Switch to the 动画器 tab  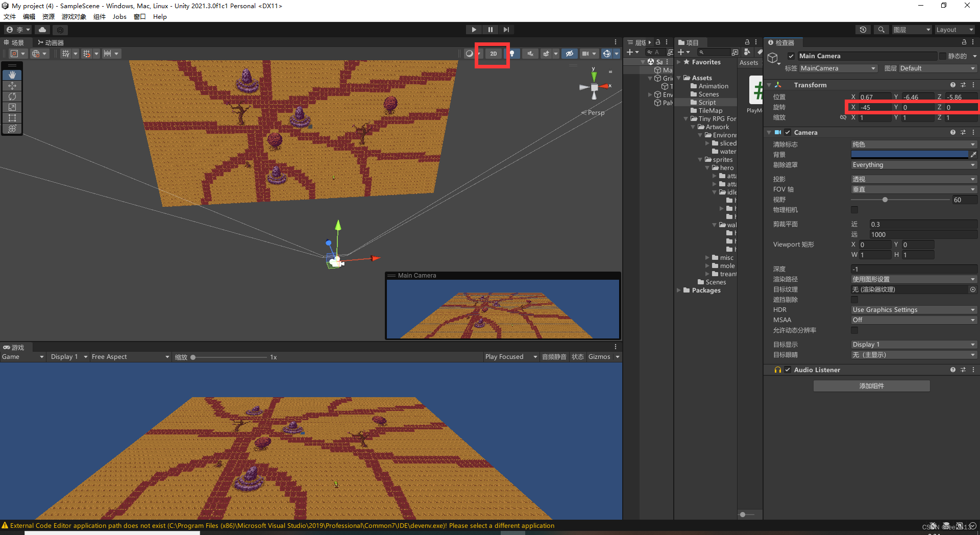(x=51, y=42)
